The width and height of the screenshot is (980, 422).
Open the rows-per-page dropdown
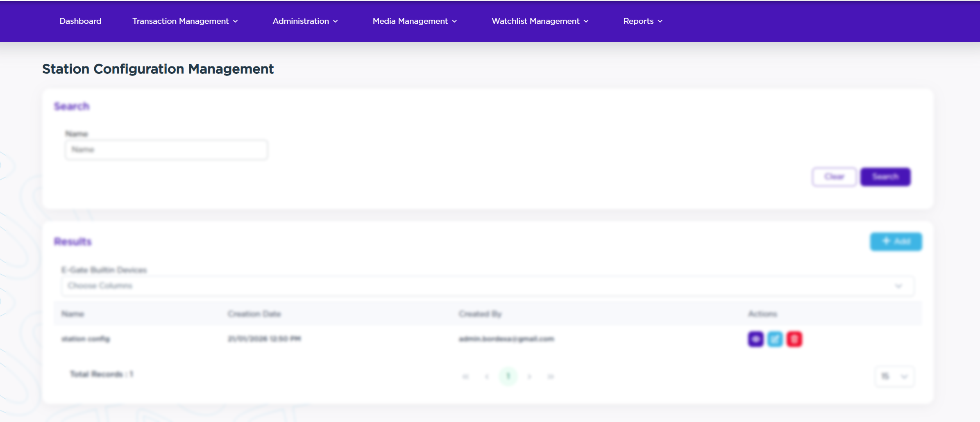(x=894, y=376)
